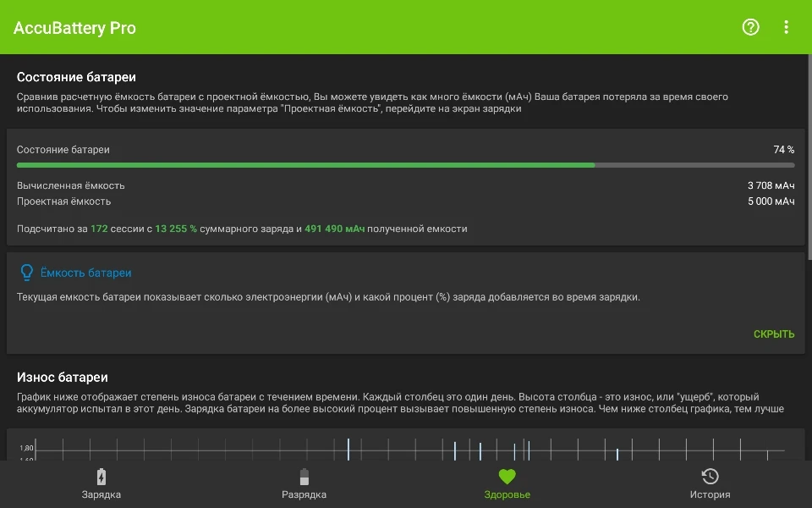The image size is (812, 508).
Task: Open the three-dot overflow menu
Action: click(786, 27)
